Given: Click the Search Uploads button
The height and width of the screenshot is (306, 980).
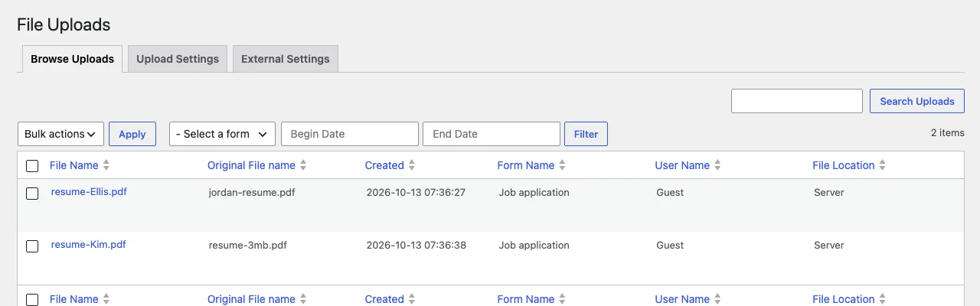Looking at the screenshot, I should (x=917, y=101).
